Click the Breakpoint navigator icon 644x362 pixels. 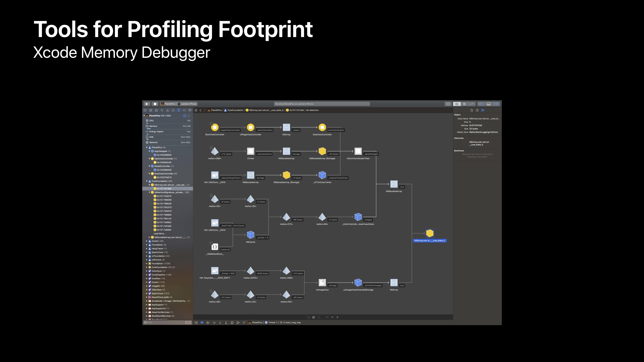184,110
